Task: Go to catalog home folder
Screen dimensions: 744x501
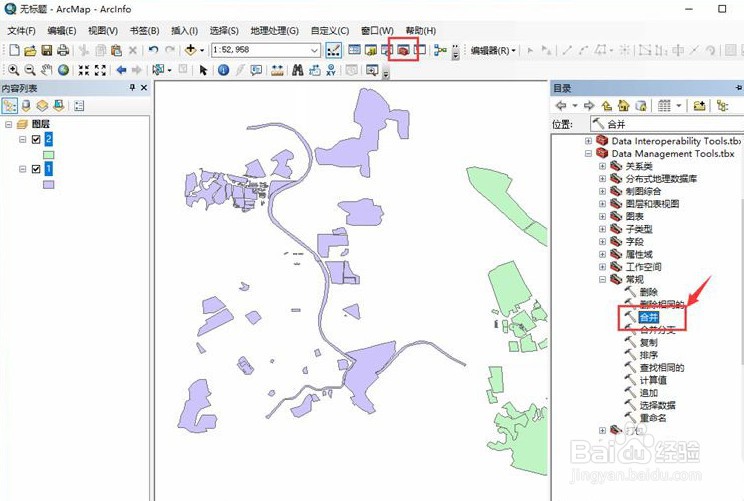Action: point(623,105)
